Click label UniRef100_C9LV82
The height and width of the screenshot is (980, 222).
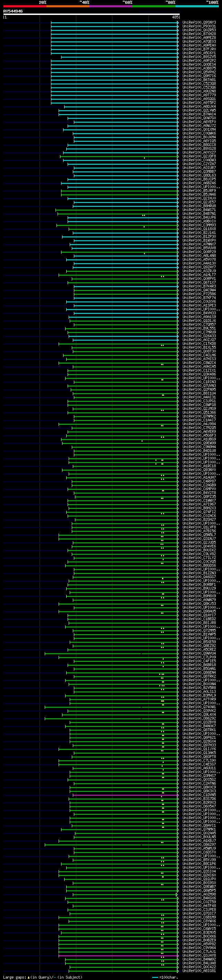(x=199, y=554)
